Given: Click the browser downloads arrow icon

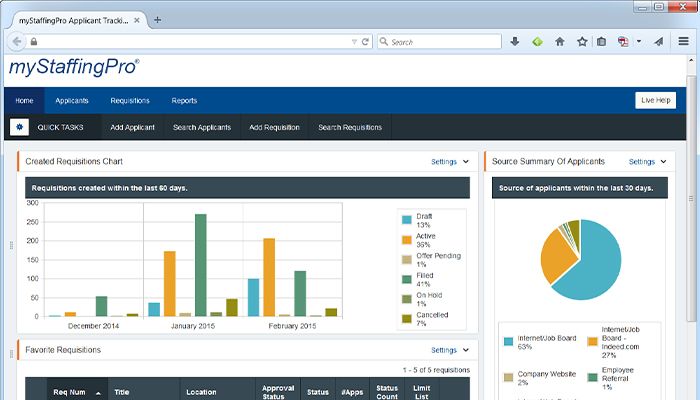Looking at the screenshot, I should (x=515, y=42).
